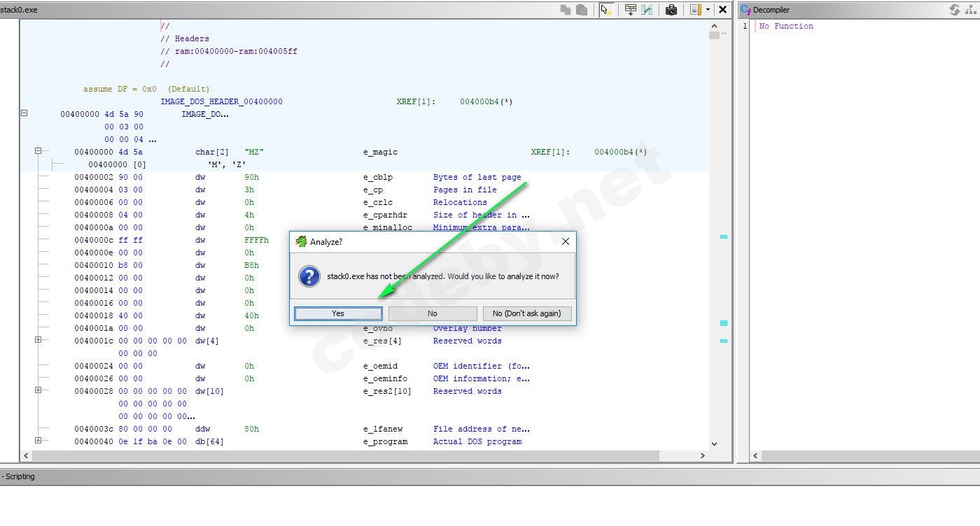Screen dimensions: 980x526
Task: Collapse the e_magic char[2] row
Action: (38, 150)
